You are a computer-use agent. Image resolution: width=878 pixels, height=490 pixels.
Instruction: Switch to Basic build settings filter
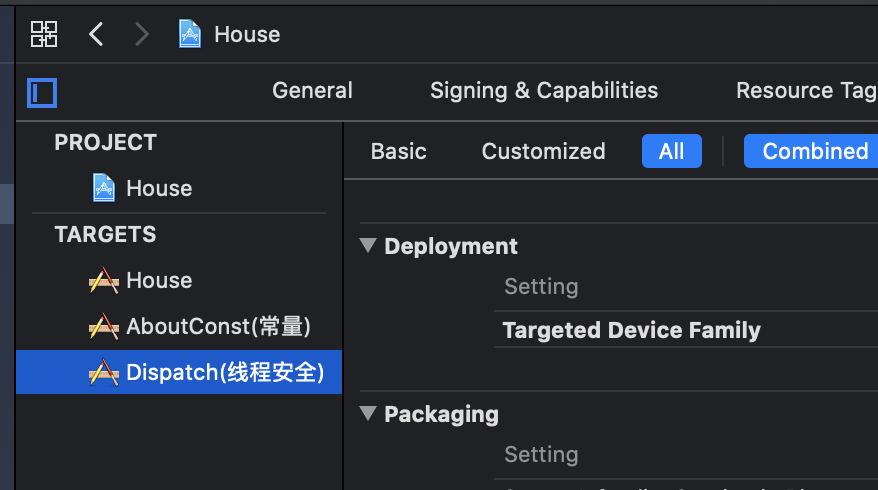398,151
